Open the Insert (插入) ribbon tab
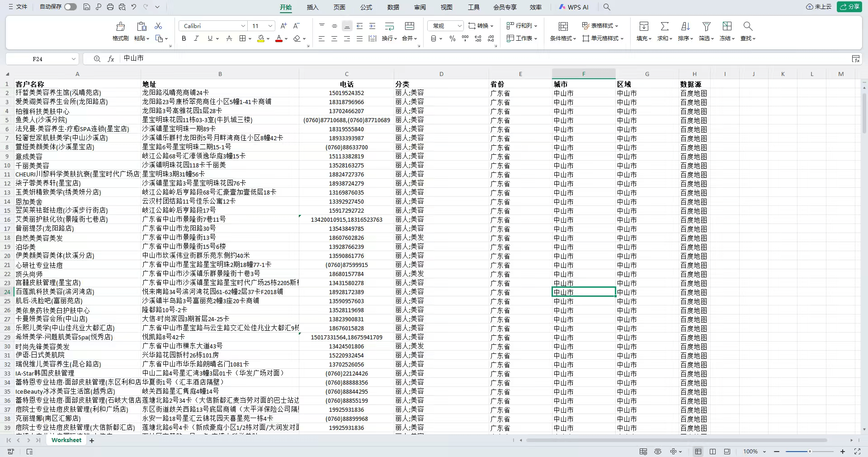This screenshot has width=868, height=457. tap(312, 7)
